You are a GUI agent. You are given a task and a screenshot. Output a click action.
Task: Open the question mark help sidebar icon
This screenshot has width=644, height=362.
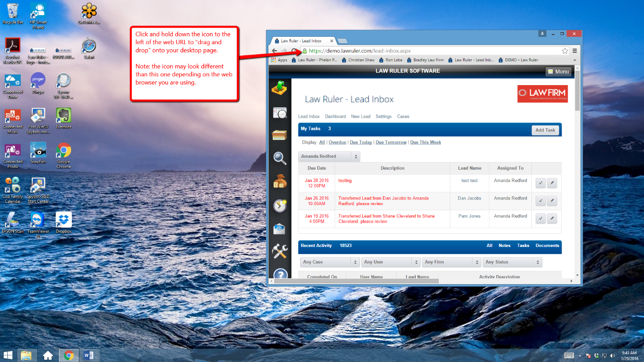pyautogui.click(x=280, y=274)
